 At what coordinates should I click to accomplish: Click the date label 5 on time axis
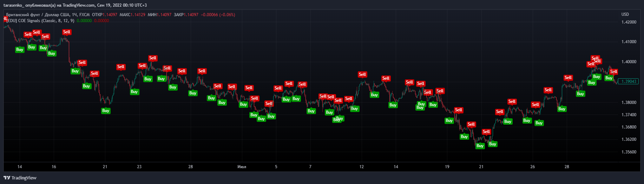tap(276, 167)
